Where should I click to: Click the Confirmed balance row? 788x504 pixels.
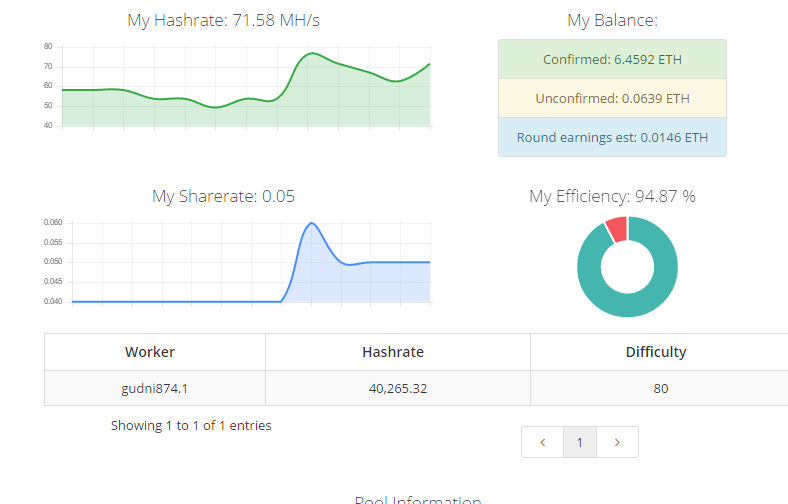coord(612,59)
